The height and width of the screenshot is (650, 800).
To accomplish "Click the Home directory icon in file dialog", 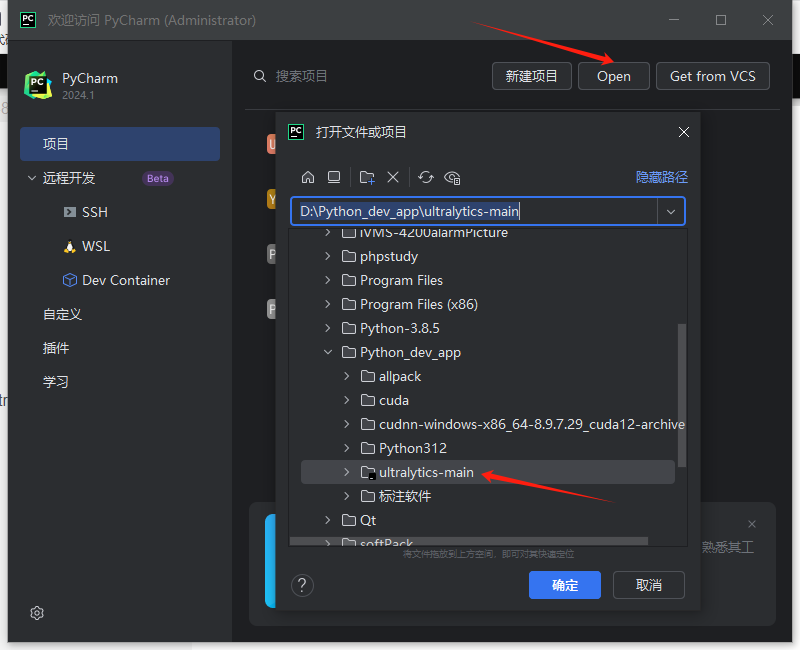I will tap(308, 177).
